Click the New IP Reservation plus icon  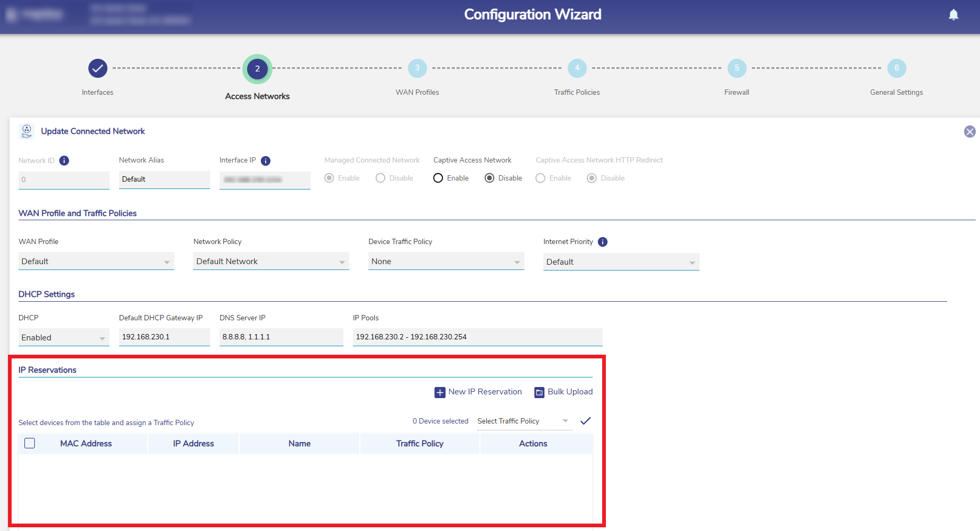(x=440, y=392)
